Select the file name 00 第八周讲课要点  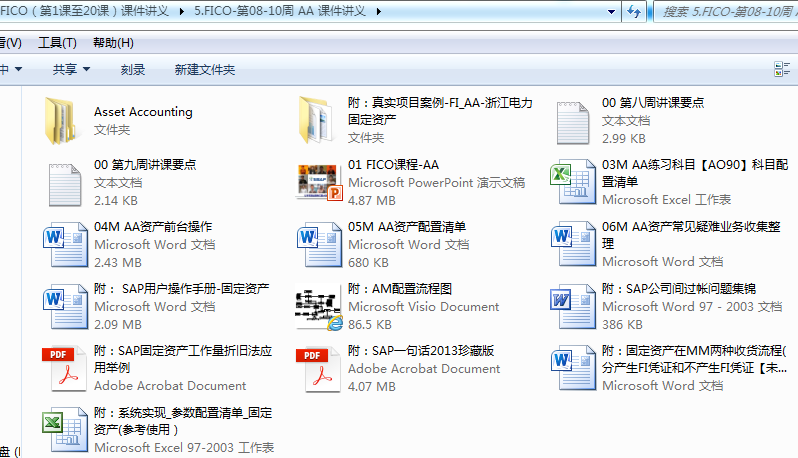click(653, 103)
